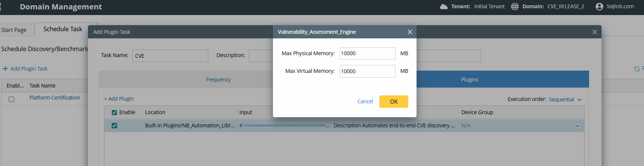Focus the Max Physical Memory field
This screenshot has height=166, width=644.
[x=367, y=53]
